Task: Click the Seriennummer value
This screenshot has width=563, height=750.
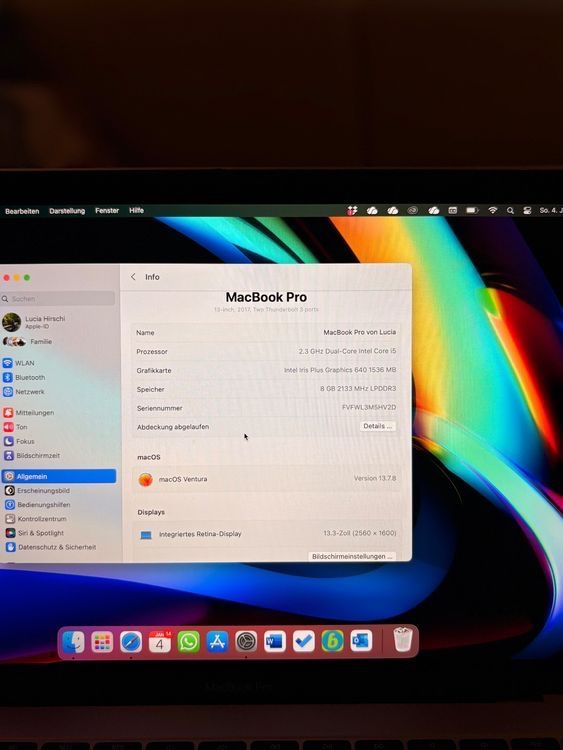Action: pyautogui.click(x=369, y=407)
